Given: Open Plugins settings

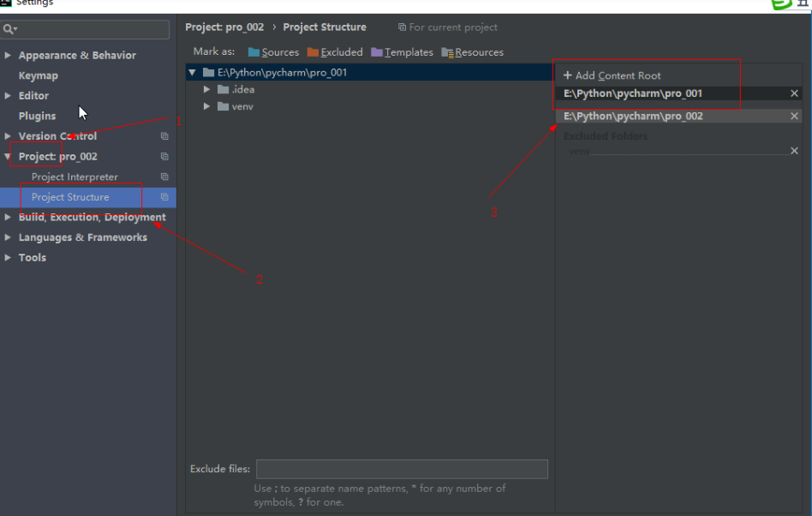Looking at the screenshot, I should point(38,116).
